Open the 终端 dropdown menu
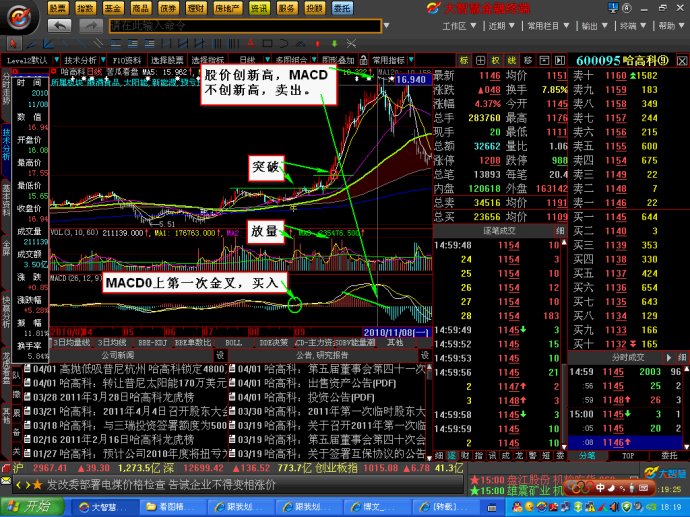Screen dimensions: 690x517 tap(633, 26)
